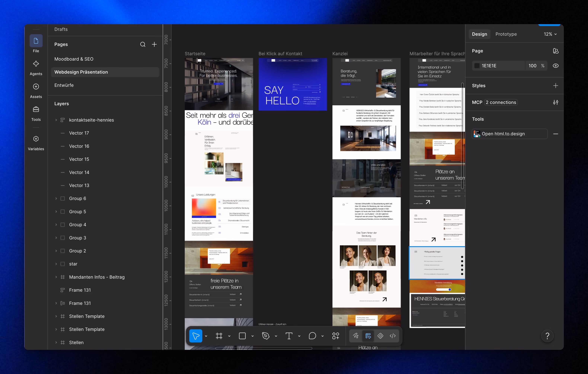Image resolution: width=588 pixels, height=374 pixels.
Task: Select the Frame tool
Action: (x=219, y=336)
